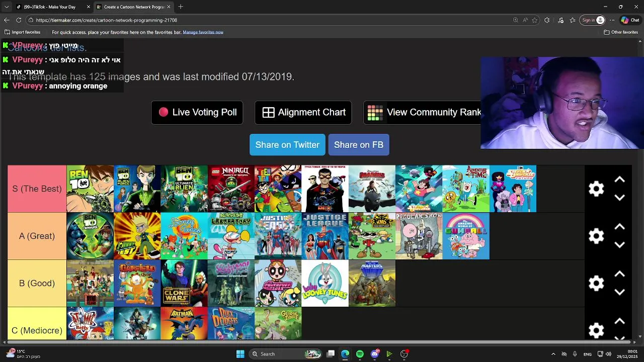
Task: Open Spotify from taskbar
Action: [360, 354]
